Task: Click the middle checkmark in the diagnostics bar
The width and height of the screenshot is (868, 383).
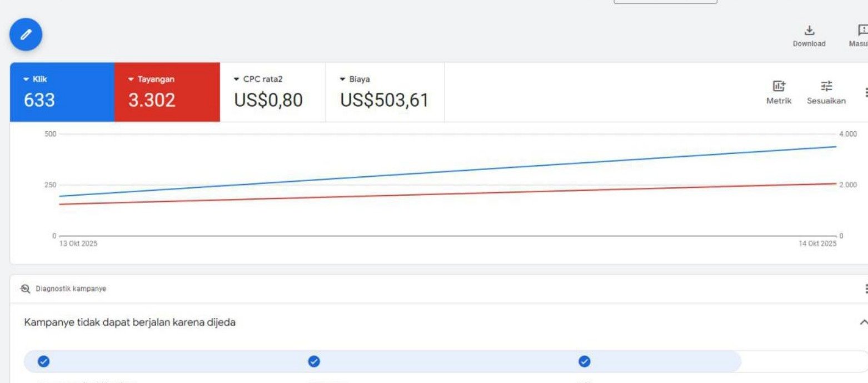Action: (314, 361)
